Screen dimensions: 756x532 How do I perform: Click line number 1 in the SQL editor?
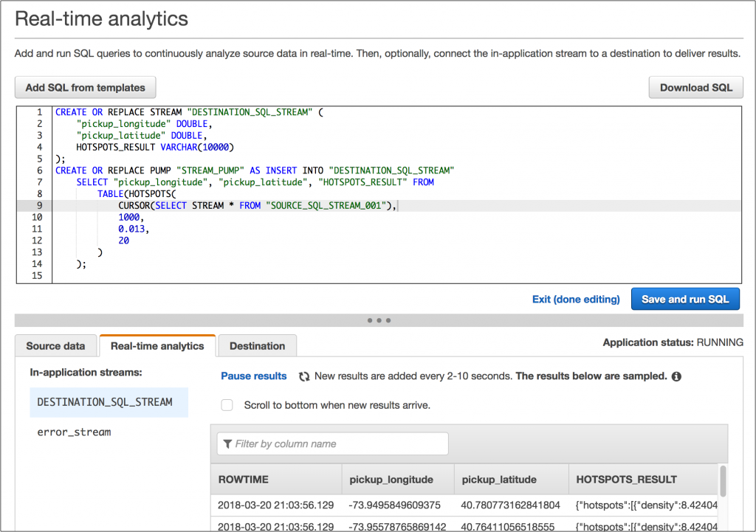(x=40, y=112)
